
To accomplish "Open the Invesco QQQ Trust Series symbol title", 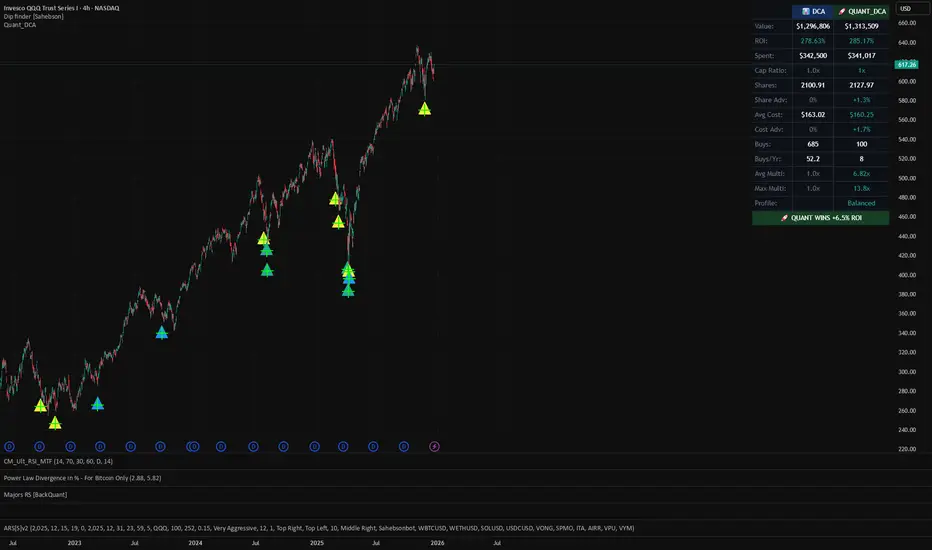I will click(61, 8).
